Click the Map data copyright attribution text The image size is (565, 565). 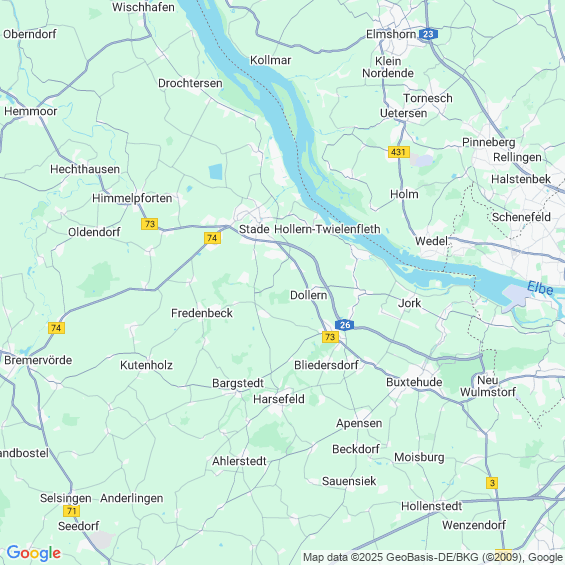[x=433, y=557]
